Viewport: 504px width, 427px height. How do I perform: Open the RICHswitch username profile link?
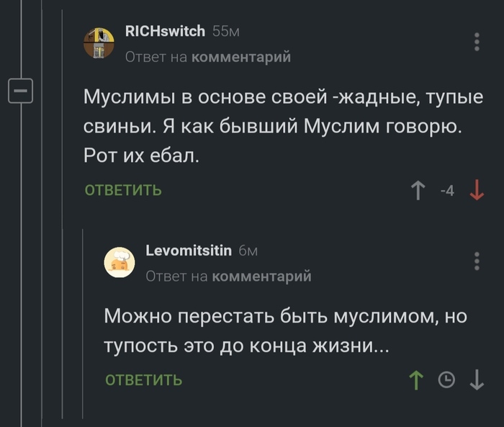(166, 31)
